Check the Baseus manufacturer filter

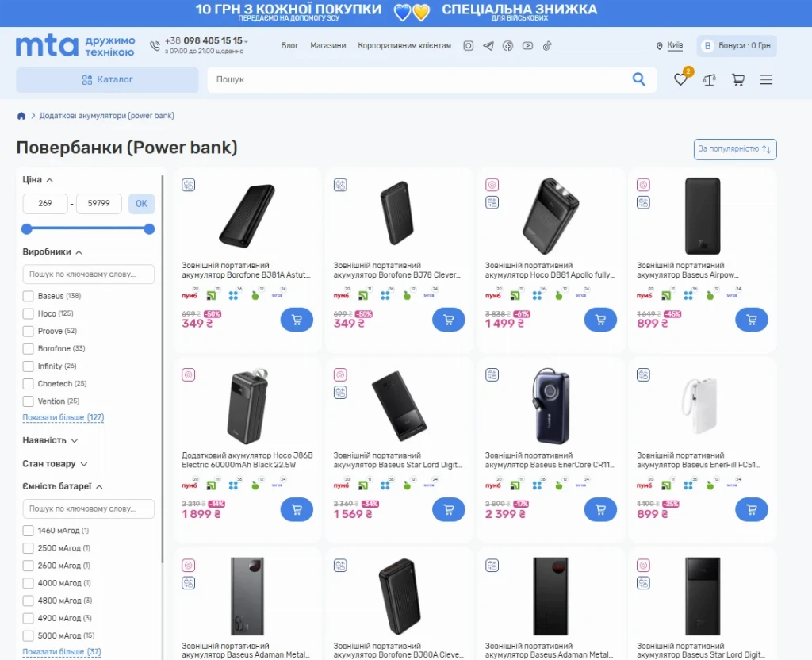click(28, 296)
